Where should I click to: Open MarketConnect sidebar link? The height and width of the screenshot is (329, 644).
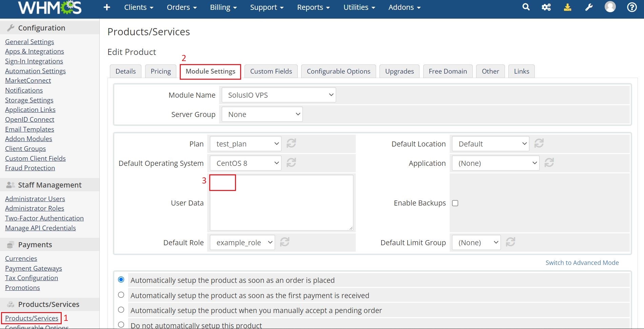28,80
